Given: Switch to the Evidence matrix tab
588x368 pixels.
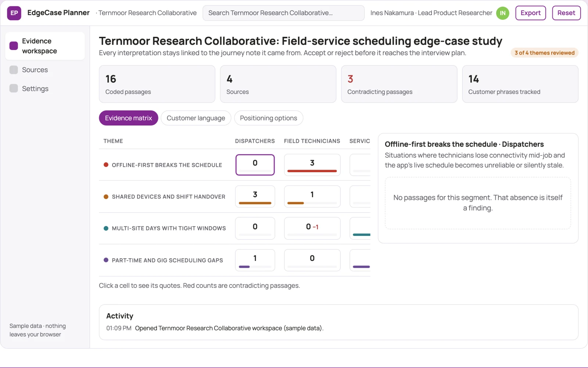Looking at the screenshot, I should coord(128,118).
